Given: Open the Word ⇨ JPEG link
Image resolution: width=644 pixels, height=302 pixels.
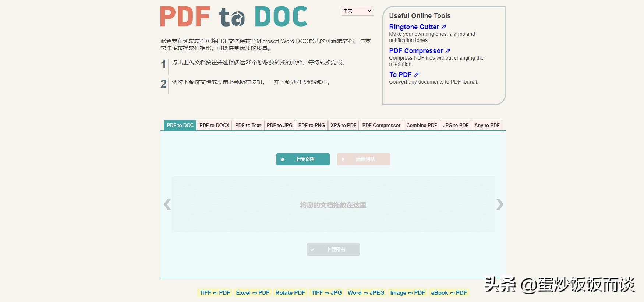Looking at the screenshot, I should coord(366,293).
